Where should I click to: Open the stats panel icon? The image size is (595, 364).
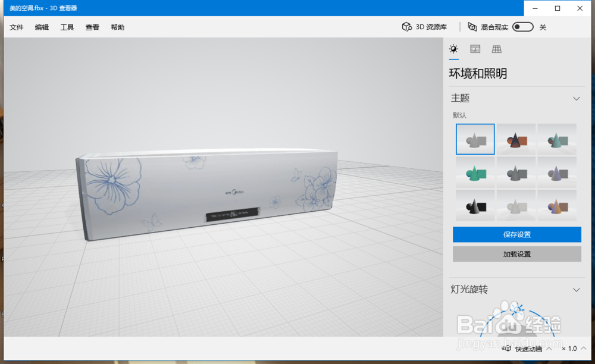point(475,49)
